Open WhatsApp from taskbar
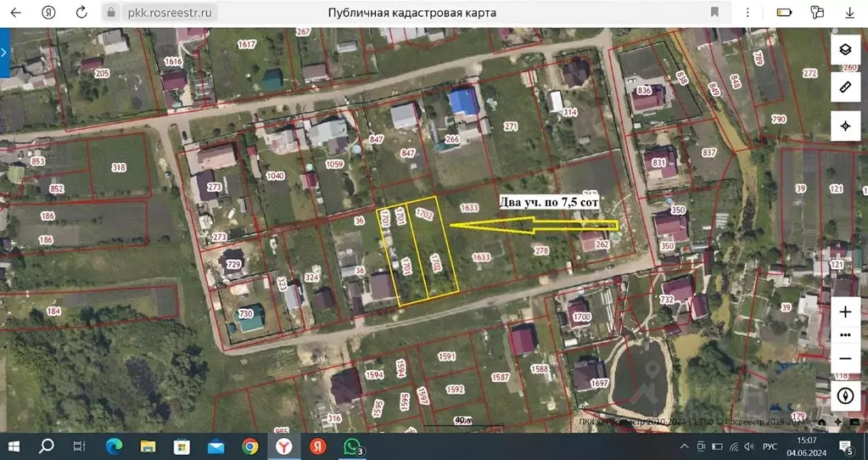The image size is (868, 460). (352, 446)
